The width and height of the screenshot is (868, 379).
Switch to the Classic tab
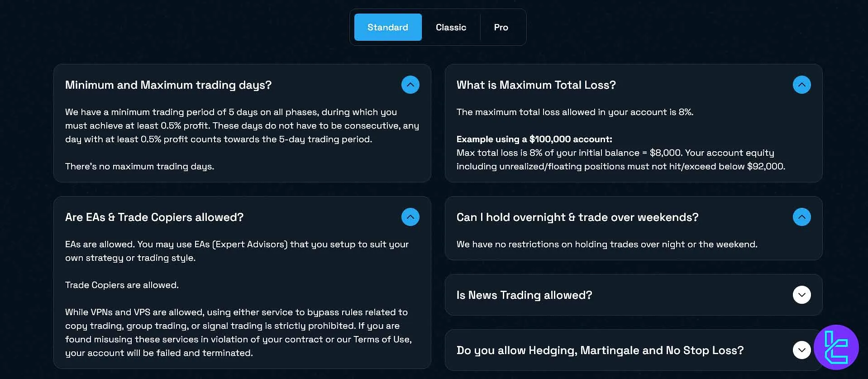[451, 27]
